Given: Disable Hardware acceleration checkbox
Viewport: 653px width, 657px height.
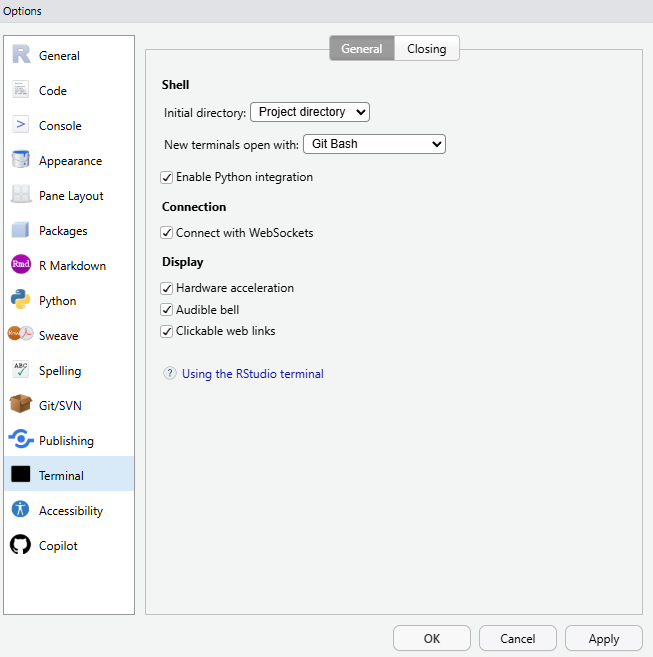Looking at the screenshot, I should (166, 288).
